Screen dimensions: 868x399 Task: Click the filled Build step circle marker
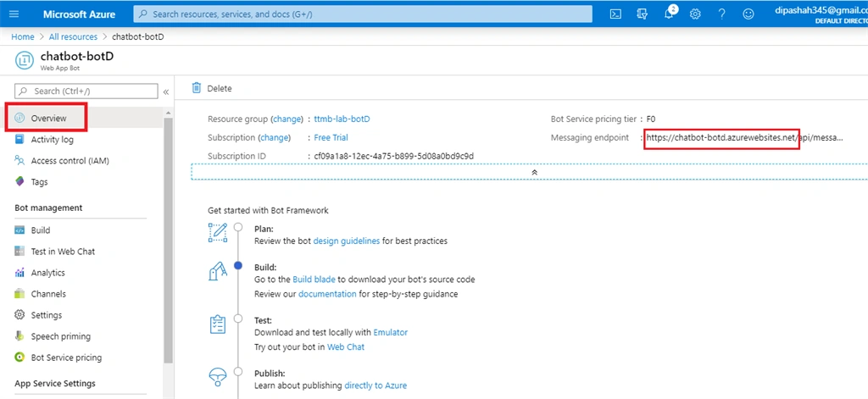tap(238, 266)
